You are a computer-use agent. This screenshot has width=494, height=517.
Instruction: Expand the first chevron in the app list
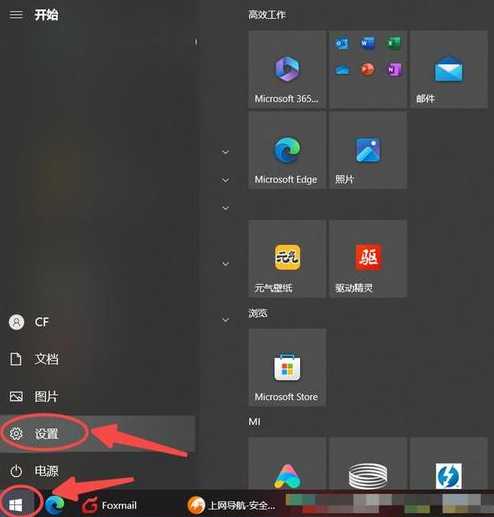tap(226, 152)
